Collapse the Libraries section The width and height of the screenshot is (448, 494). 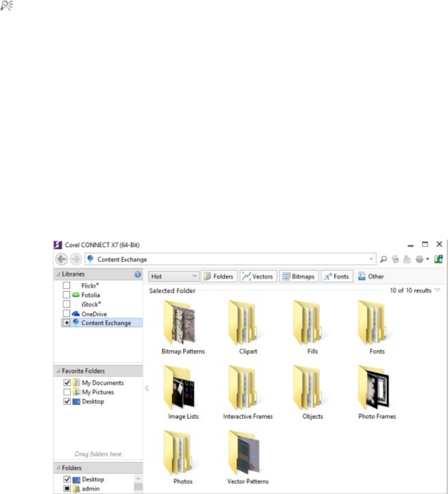point(58,274)
